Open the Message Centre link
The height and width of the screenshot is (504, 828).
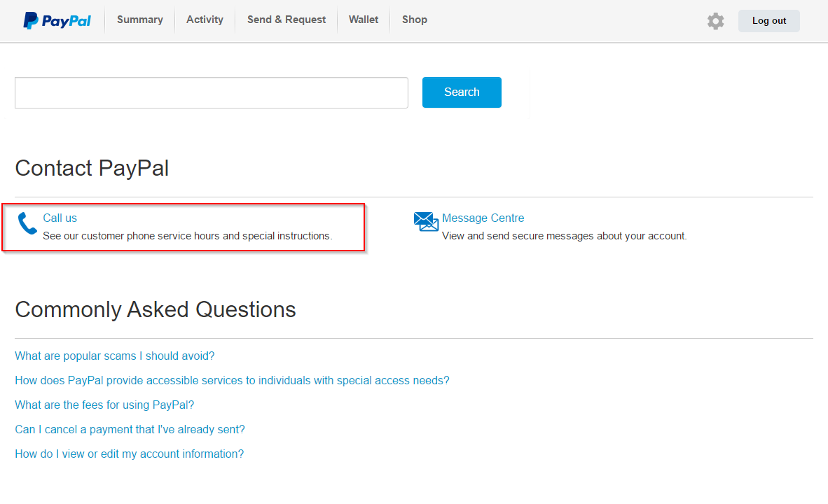pyautogui.click(x=483, y=218)
